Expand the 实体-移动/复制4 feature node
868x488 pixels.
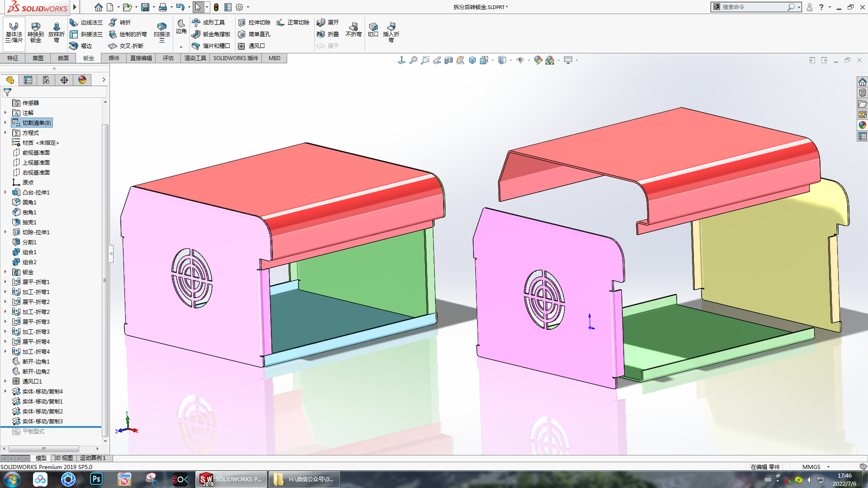[x=5, y=391]
